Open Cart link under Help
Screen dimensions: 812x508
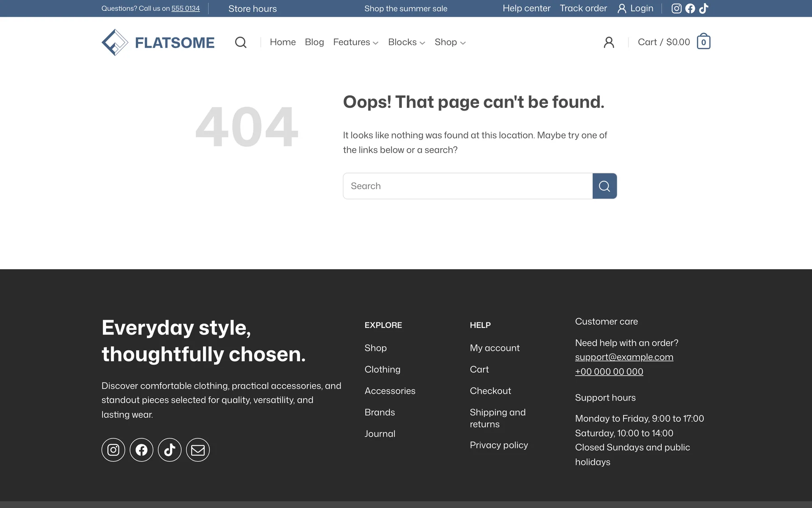point(480,369)
